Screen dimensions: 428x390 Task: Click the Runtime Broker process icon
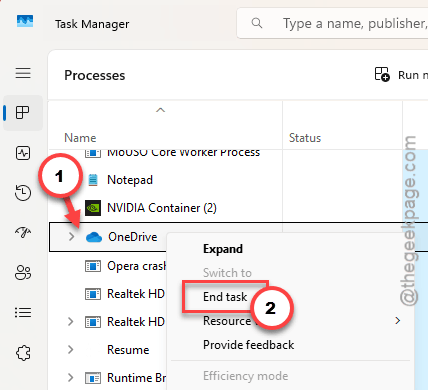click(x=93, y=378)
